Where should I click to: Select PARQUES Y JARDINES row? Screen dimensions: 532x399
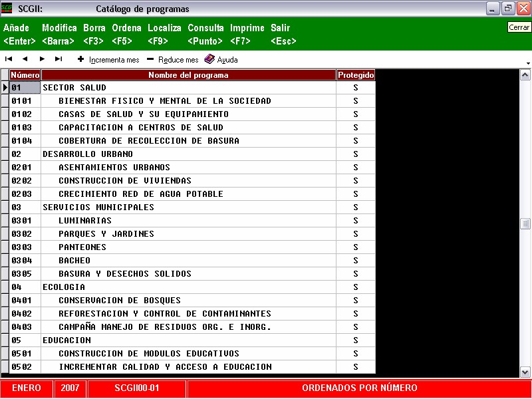point(188,234)
